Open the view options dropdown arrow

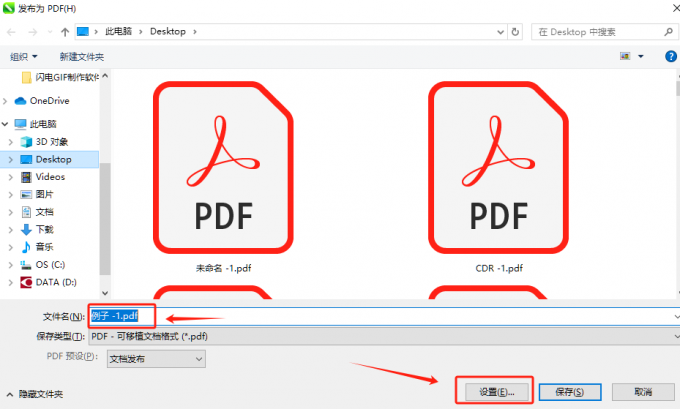click(x=641, y=56)
